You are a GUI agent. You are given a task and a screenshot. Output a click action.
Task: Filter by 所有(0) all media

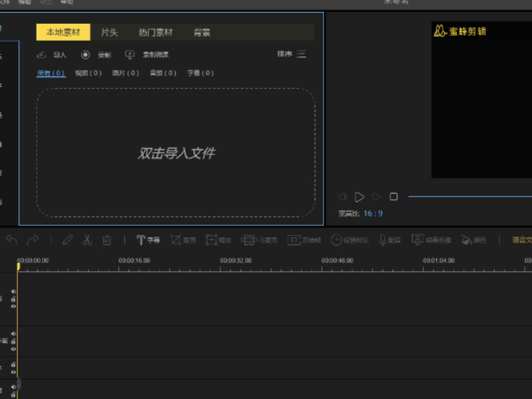pos(51,73)
